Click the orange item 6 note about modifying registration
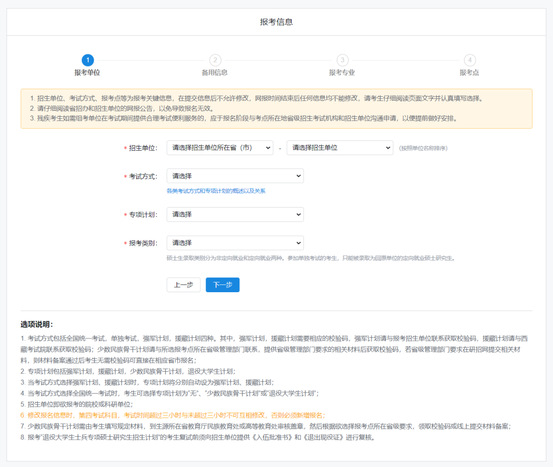Image resolution: width=553 pixels, height=467 pixels. click(x=173, y=415)
